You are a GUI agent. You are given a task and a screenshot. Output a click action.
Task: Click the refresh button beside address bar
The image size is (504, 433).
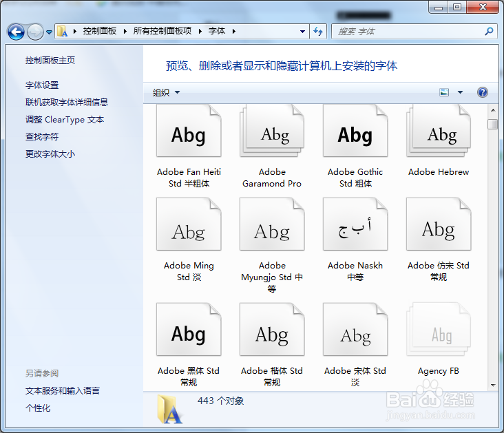pyautogui.click(x=318, y=32)
